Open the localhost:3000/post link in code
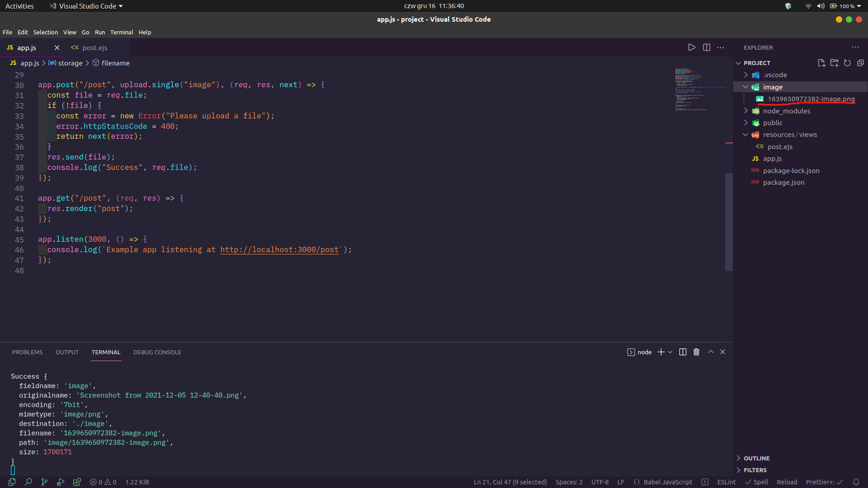Viewport: 868px width, 488px height. click(x=279, y=249)
